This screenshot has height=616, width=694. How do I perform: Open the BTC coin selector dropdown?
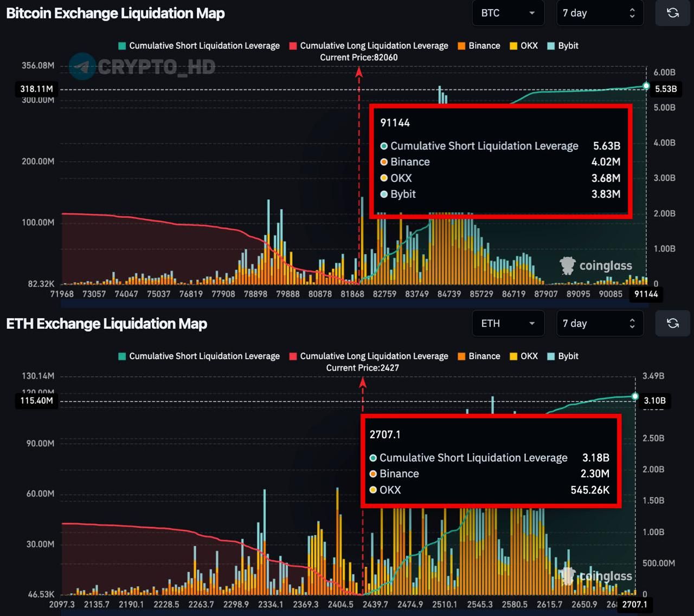(x=508, y=13)
